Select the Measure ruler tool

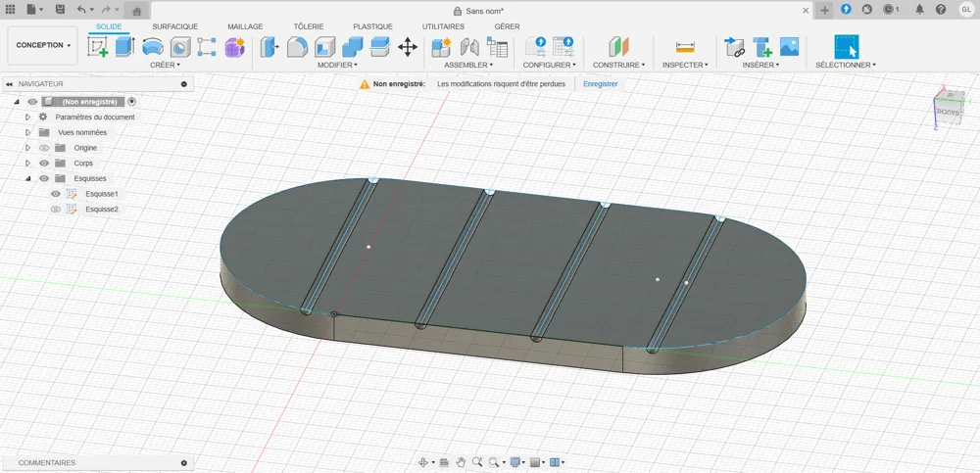click(x=685, y=47)
